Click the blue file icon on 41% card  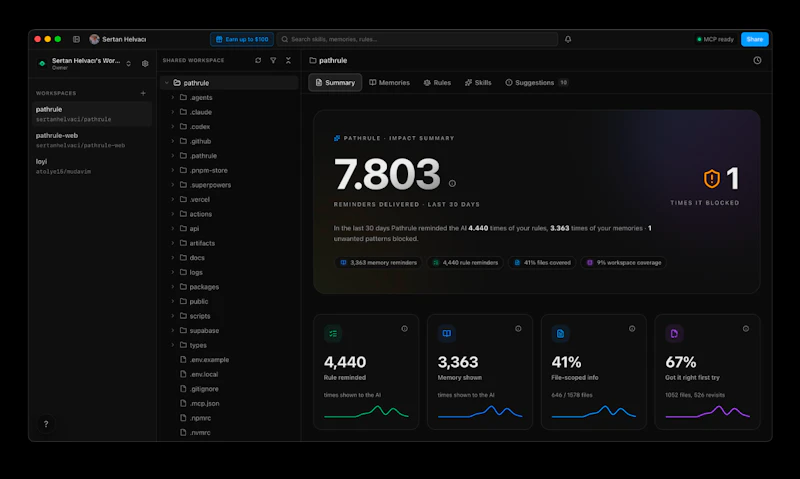(560, 334)
